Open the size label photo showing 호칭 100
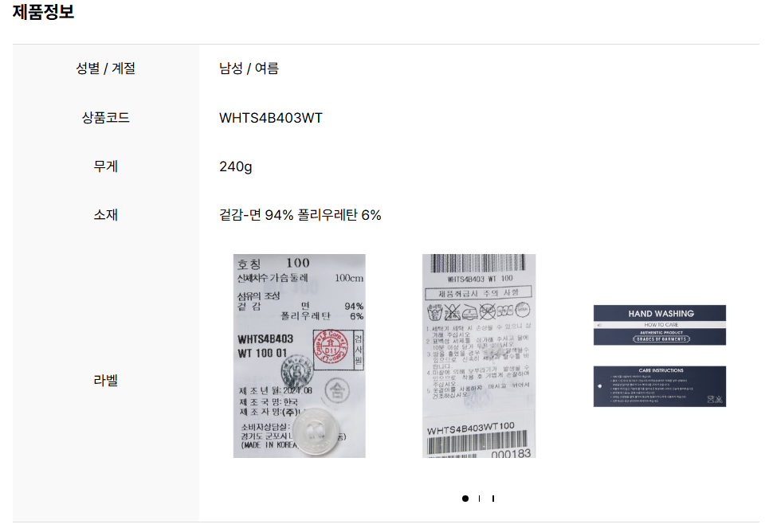Image resolution: width=769 pixels, height=532 pixels. tap(299, 355)
